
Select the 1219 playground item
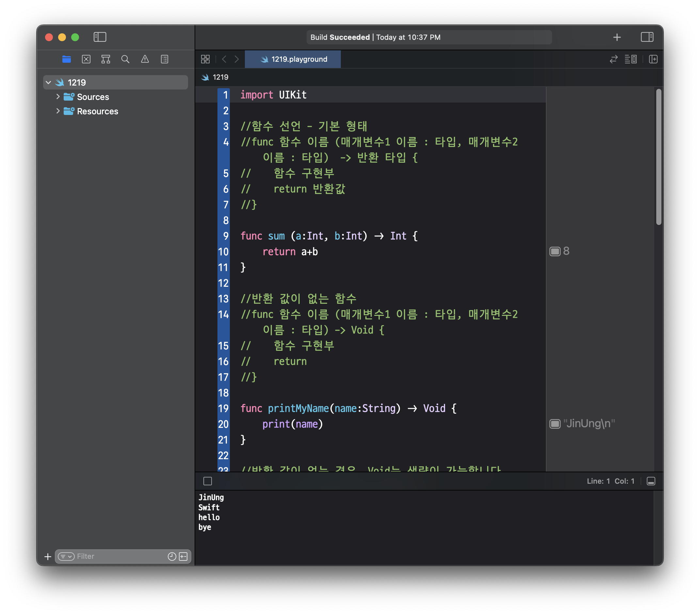(116, 83)
